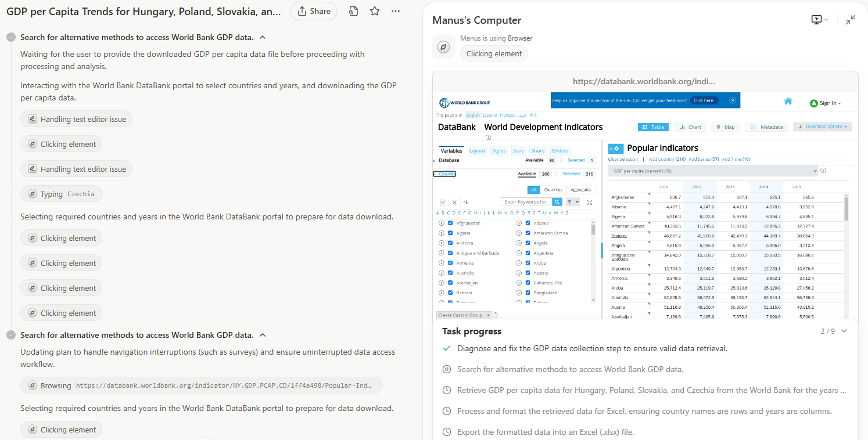Open the document view icon next to Share
The height and width of the screenshot is (440, 868).
353,11
